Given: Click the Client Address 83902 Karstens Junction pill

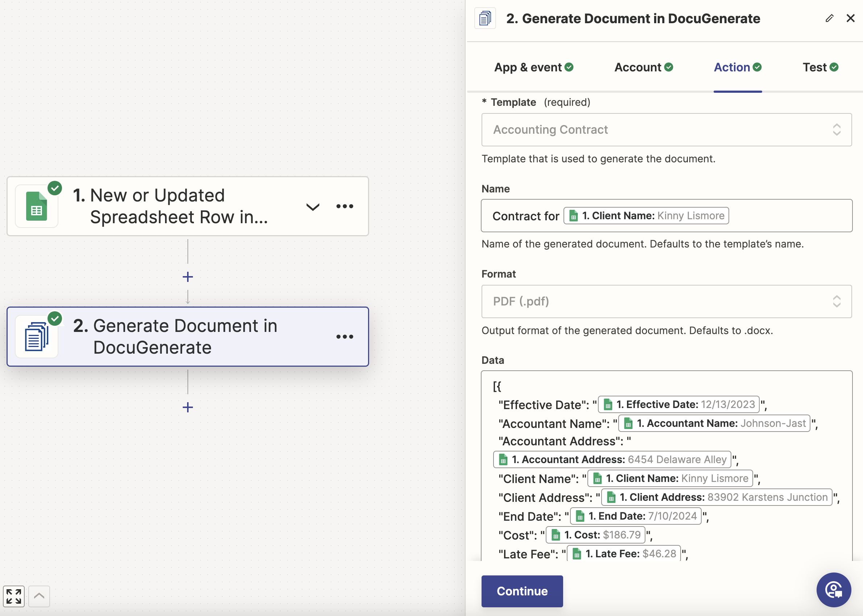Looking at the screenshot, I should tap(717, 497).
